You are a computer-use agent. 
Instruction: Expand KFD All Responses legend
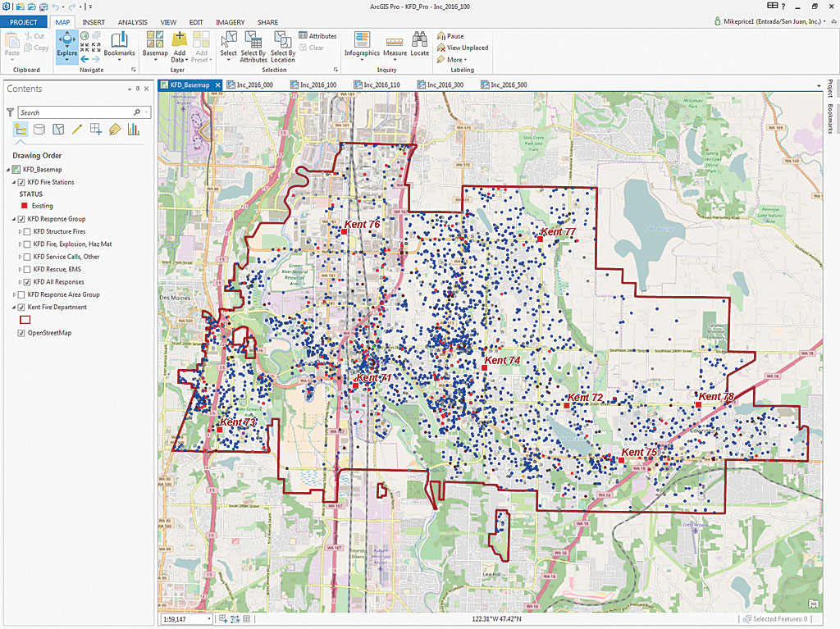[x=21, y=282]
